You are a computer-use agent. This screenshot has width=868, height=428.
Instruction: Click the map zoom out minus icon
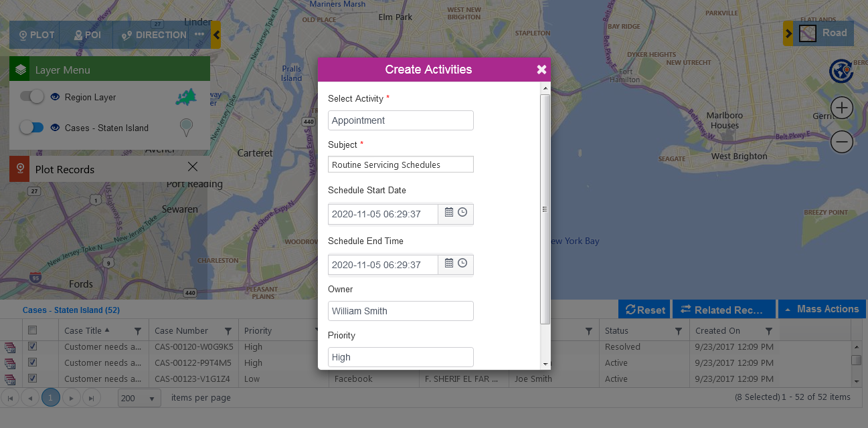(x=842, y=142)
